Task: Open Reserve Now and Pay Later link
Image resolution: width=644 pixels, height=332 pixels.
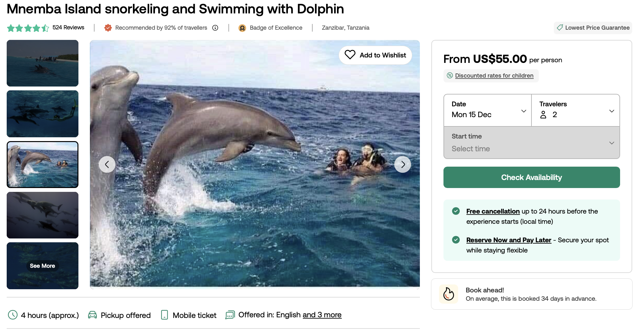Action: point(509,240)
